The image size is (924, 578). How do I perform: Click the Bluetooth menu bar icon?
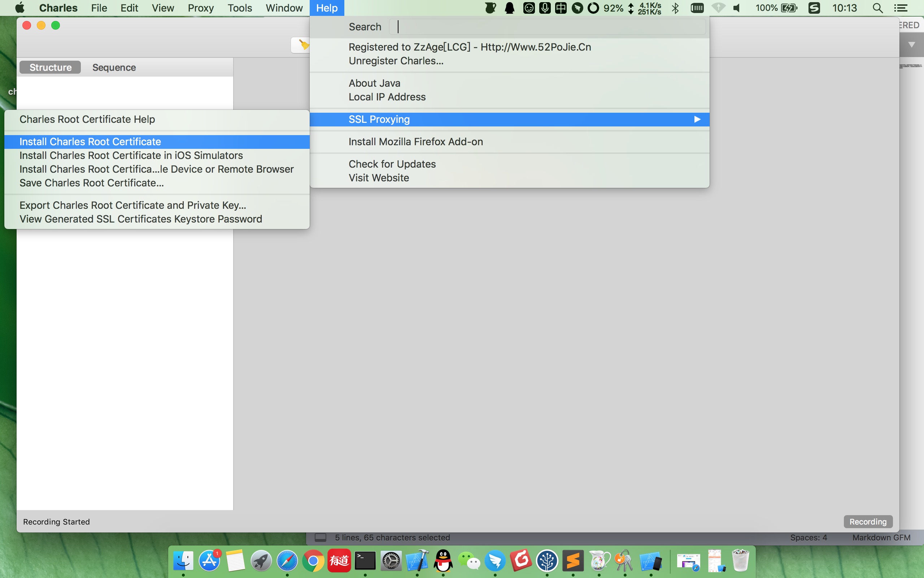click(675, 8)
